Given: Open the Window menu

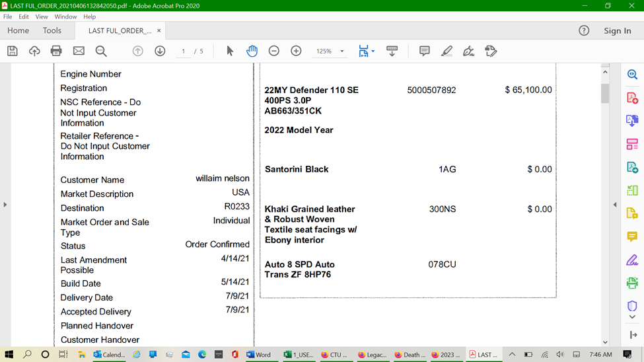Looking at the screenshot, I should (x=65, y=17).
